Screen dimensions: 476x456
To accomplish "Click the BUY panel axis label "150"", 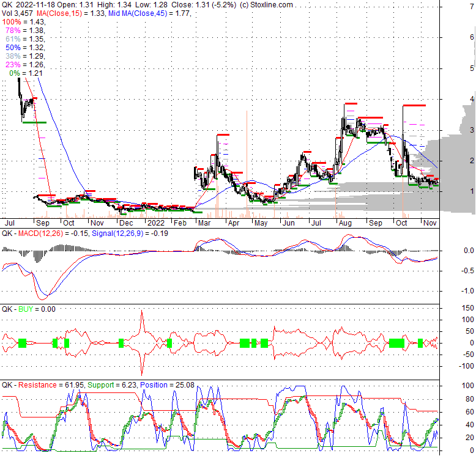I will click(x=468, y=308).
